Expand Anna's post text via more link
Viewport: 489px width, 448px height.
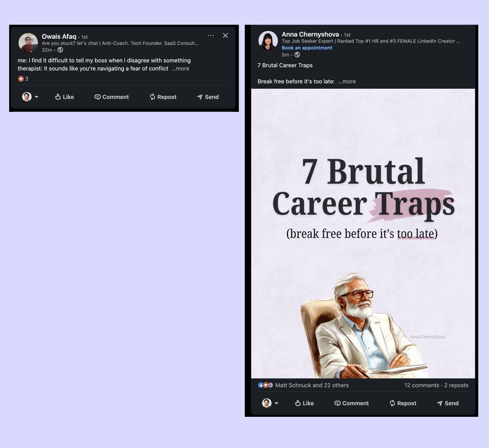pos(348,81)
